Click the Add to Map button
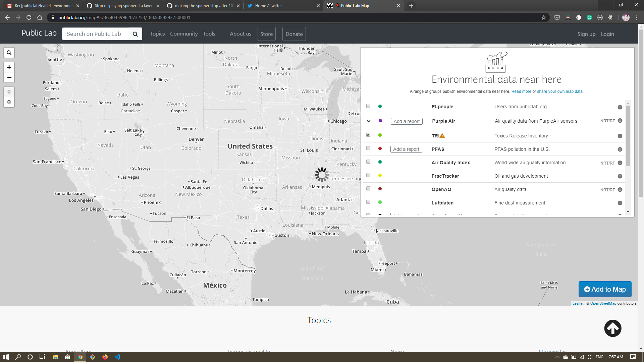The width and height of the screenshot is (644, 362). pyautogui.click(x=605, y=289)
